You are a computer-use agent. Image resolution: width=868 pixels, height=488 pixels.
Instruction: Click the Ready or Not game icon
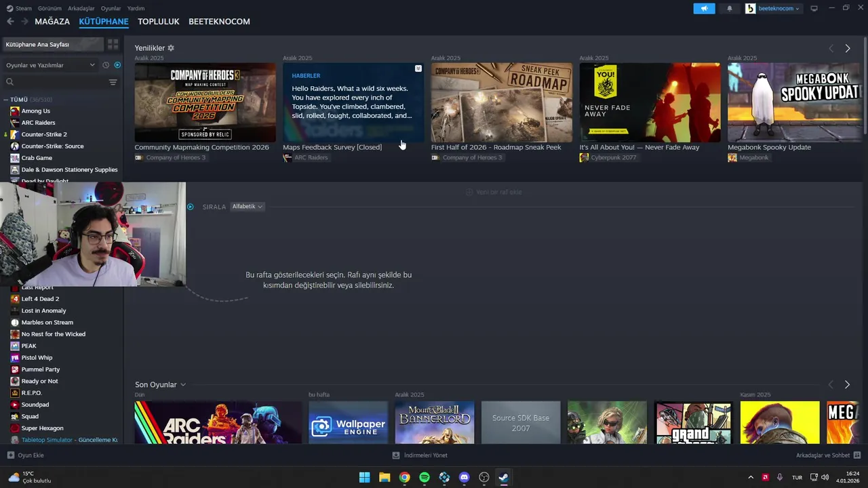[15, 381]
